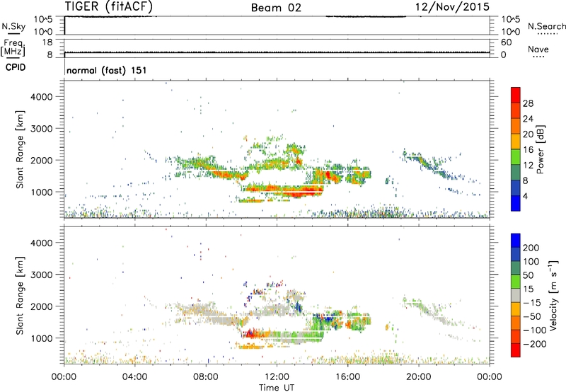Click the '-50' velocity scale value
The image size is (566, 392).
point(531,316)
